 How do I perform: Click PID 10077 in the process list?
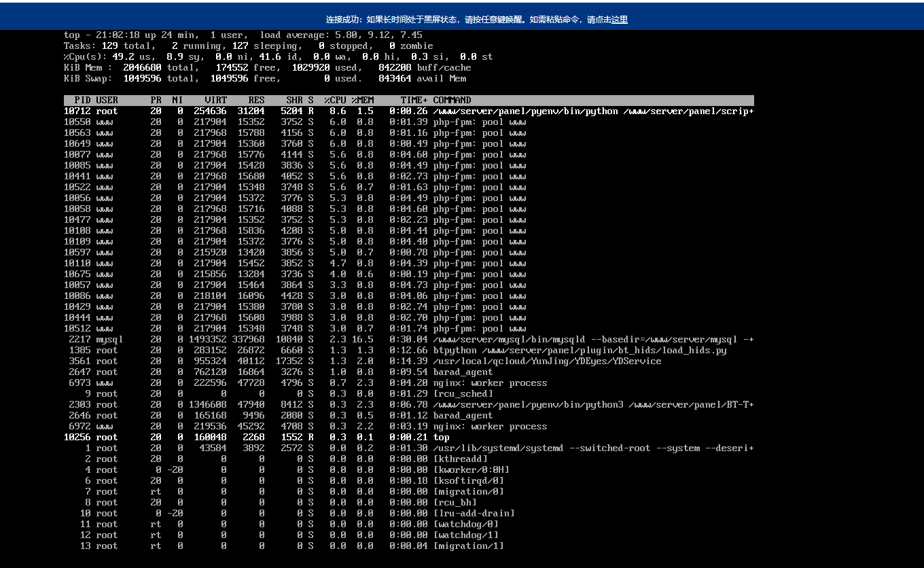pos(77,154)
